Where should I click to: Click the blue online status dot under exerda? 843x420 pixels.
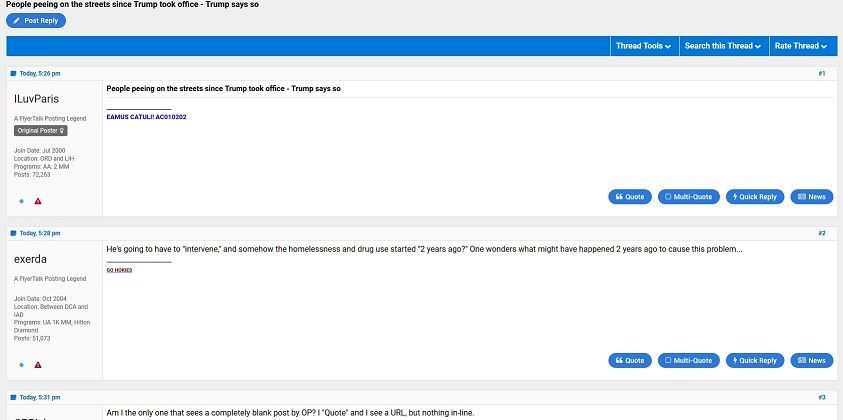point(22,365)
